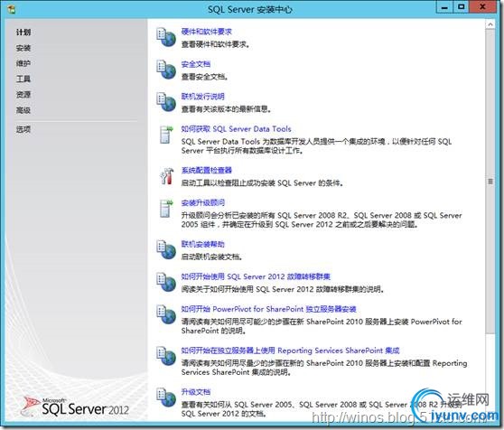Select the 高级 page
Viewport: 504px width, 430px height.
(23, 110)
